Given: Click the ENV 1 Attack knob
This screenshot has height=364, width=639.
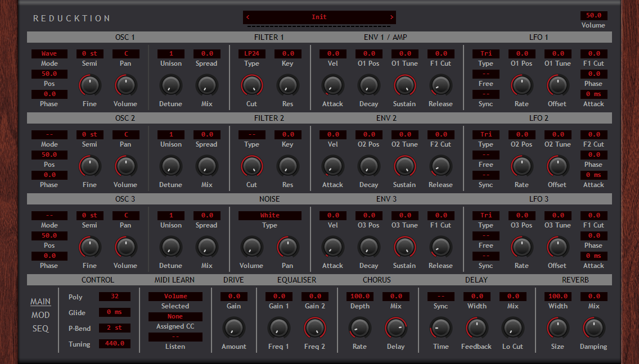Looking at the screenshot, I should (x=332, y=85).
